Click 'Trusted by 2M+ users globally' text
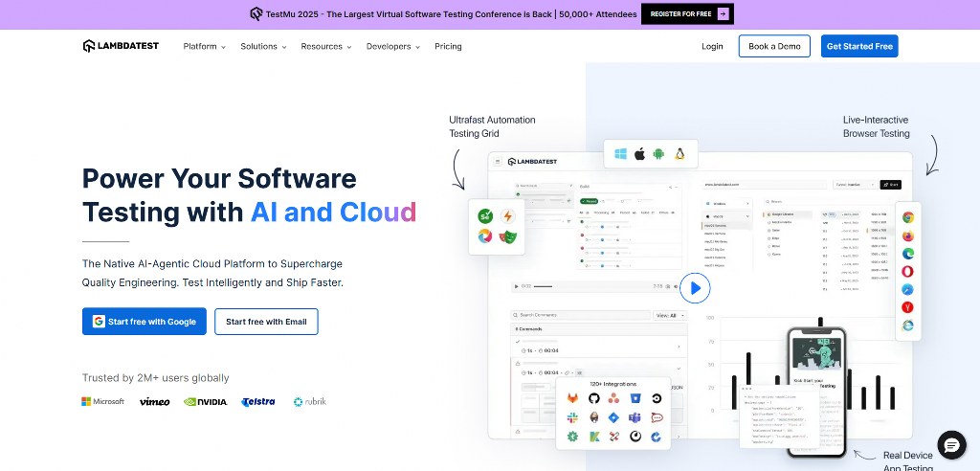Viewport: 980px width, 471px height. click(x=156, y=378)
